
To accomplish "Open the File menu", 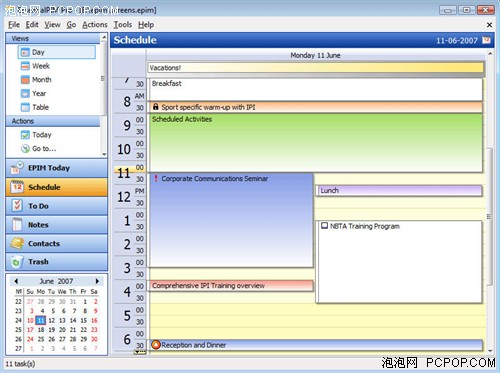I will coord(14,25).
